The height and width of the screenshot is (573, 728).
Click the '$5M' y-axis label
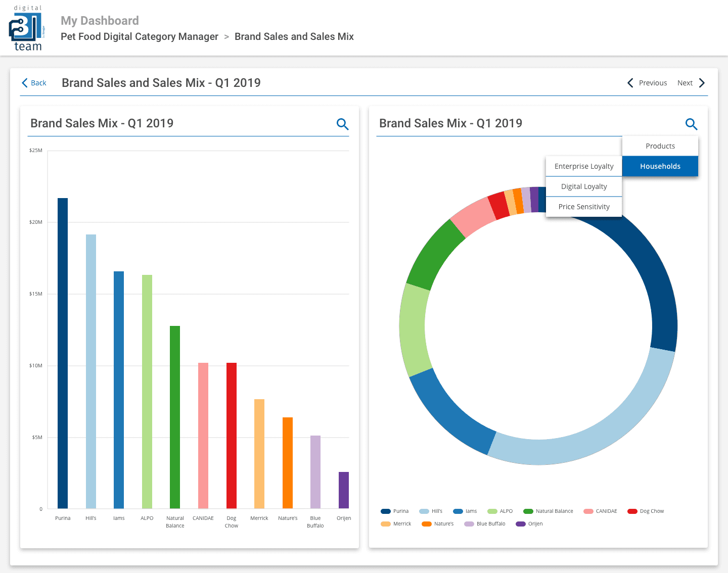tap(37, 438)
